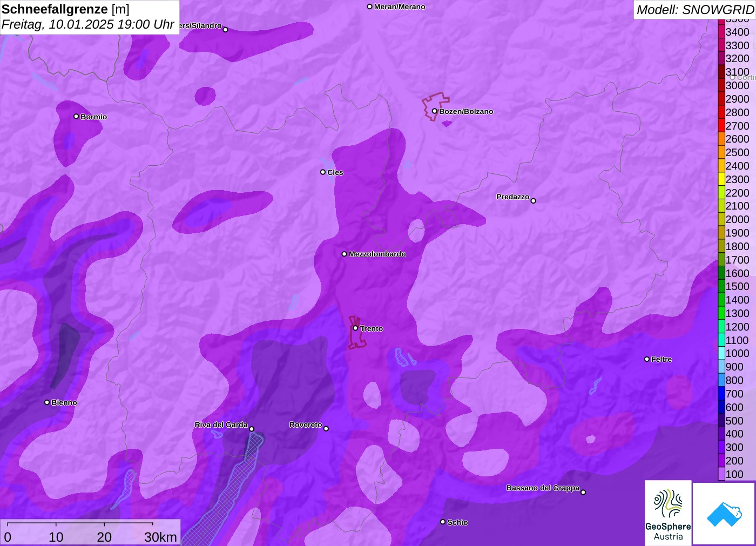Click the Bienno marker dot

pyautogui.click(x=47, y=402)
